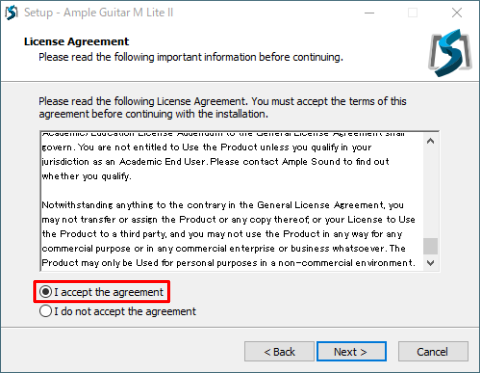
Task: Click the 'I accept the agreement' label text
Action: [x=109, y=292]
